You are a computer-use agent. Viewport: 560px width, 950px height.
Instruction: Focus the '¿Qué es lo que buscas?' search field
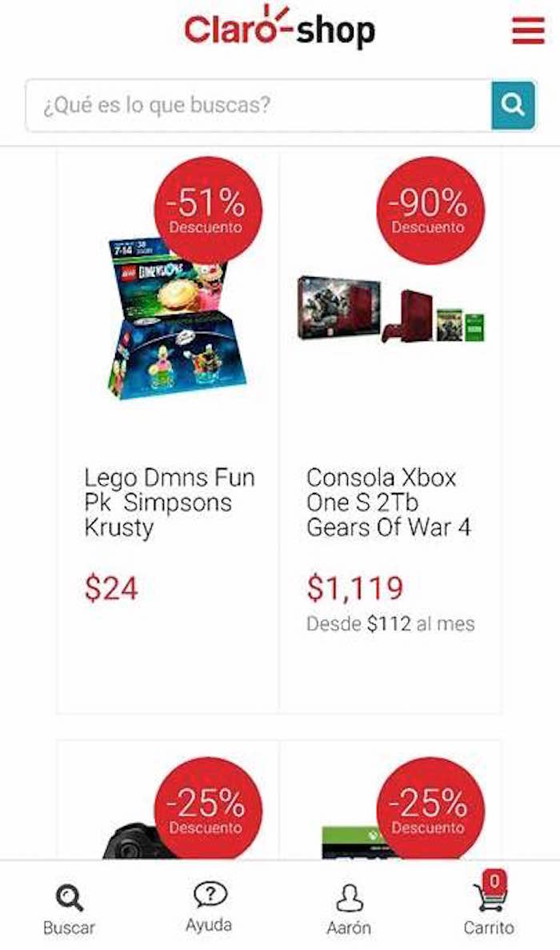tap(258, 105)
